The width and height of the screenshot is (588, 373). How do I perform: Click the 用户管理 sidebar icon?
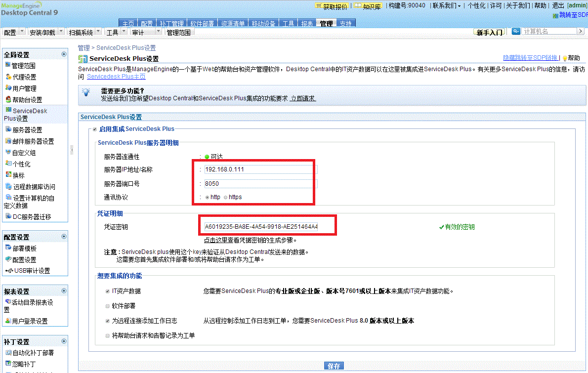click(8, 88)
